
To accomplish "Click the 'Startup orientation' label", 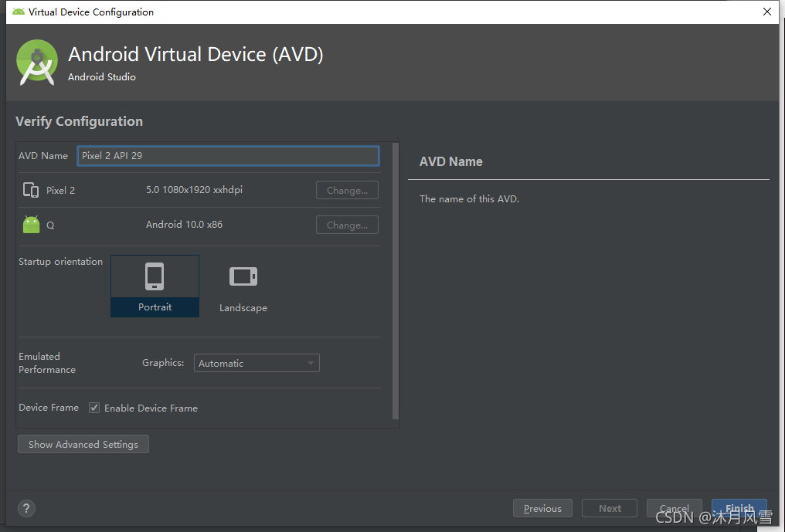I will click(60, 262).
